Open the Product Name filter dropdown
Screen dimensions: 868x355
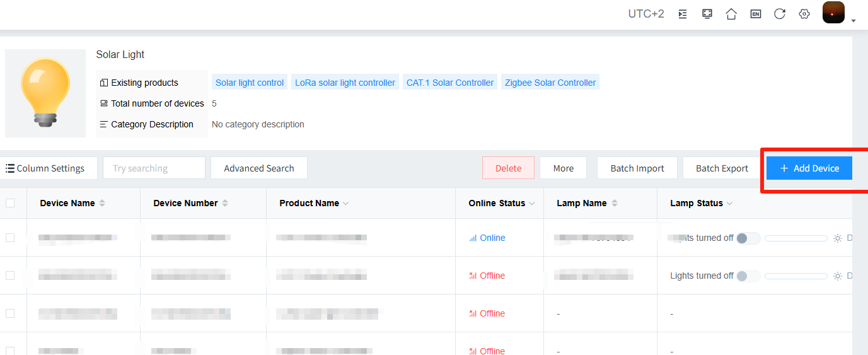coord(345,204)
